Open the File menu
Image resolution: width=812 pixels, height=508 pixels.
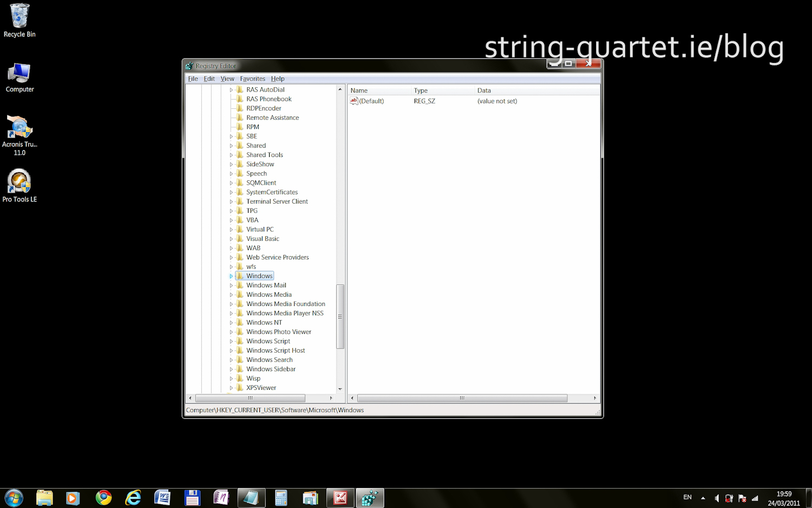(x=193, y=79)
